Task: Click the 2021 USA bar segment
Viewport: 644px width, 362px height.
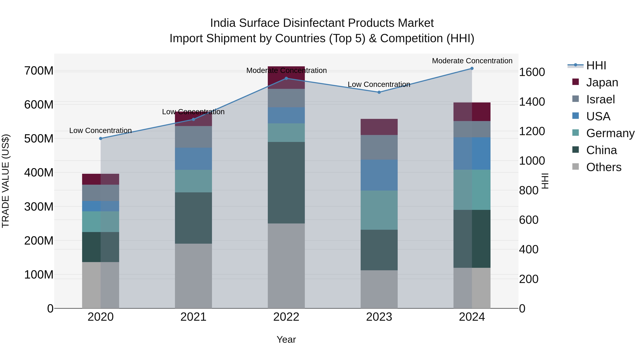Action: click(x=194, y=159)
